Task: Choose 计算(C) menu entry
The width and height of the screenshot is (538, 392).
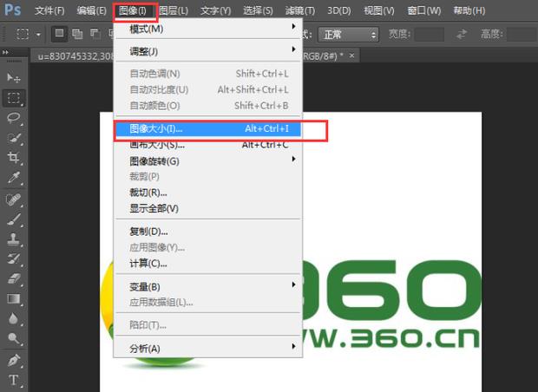Action: [208, 264]
